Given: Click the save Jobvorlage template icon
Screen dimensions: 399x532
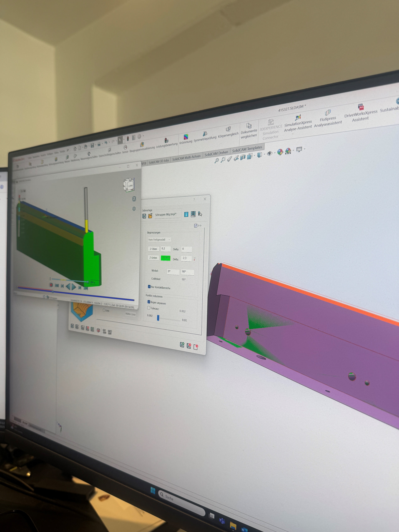Looking at the screenshot, I should 144,216.
